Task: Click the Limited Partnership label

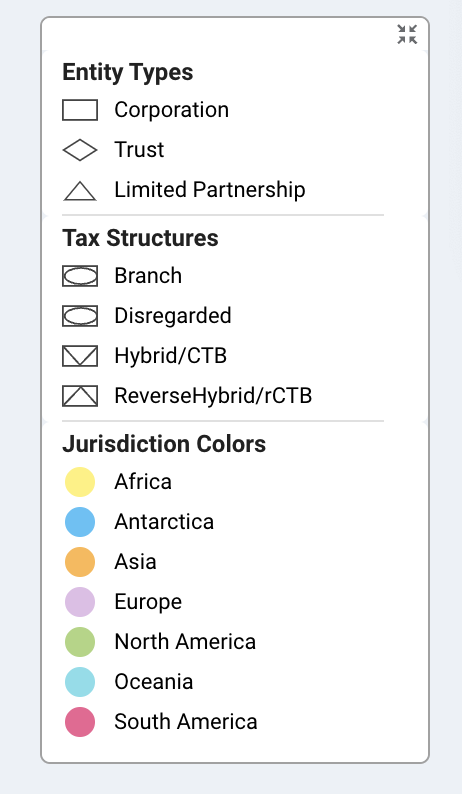Action: (x=210, y=190)
